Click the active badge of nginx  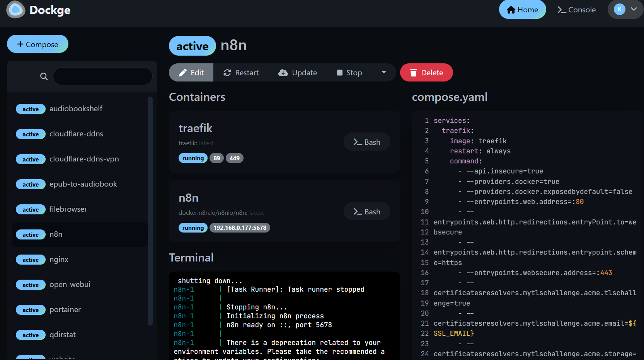click(x=31, y=260)
